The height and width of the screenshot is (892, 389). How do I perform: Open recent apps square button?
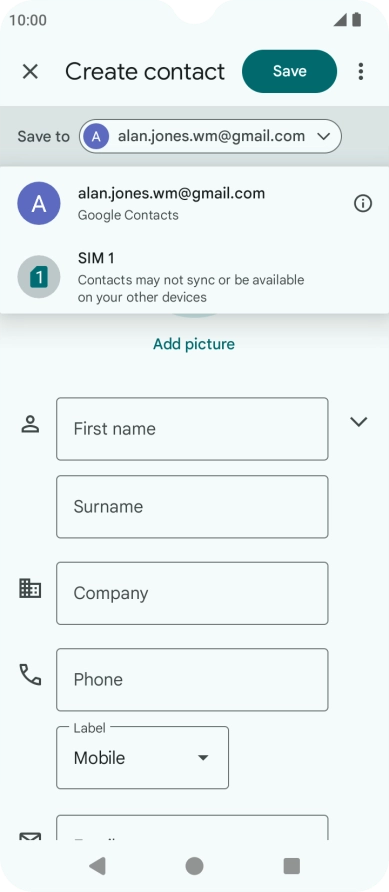pos(292,866)
